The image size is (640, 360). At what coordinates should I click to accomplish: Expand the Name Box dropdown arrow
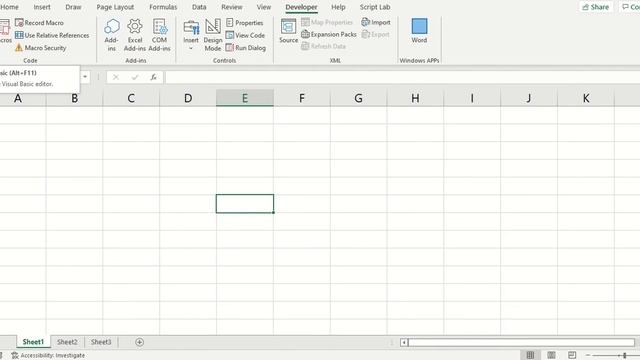pyautogui.click(x=85, y=77)
